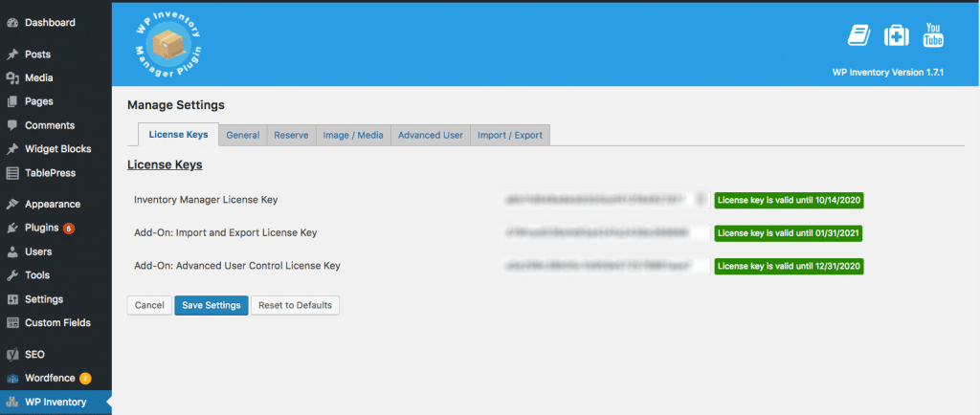The image size is (980, 415).
Task: Click the 'Manage Settings' page title
Action: point(176,105)
